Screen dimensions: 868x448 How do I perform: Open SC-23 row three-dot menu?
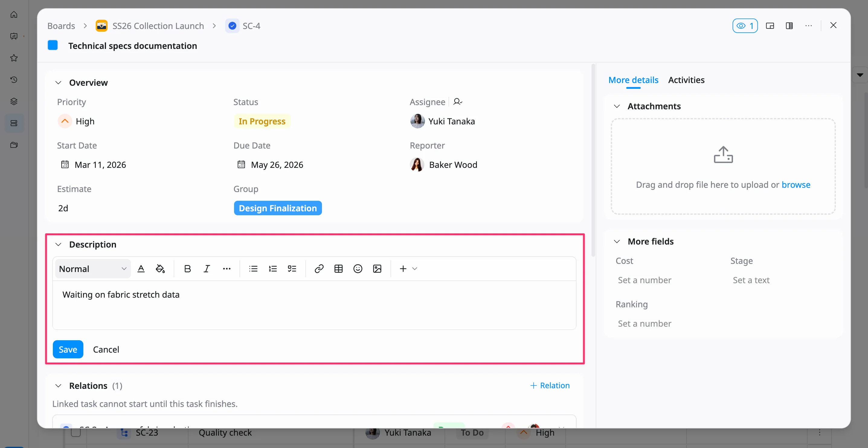click(x=819, y=432)
